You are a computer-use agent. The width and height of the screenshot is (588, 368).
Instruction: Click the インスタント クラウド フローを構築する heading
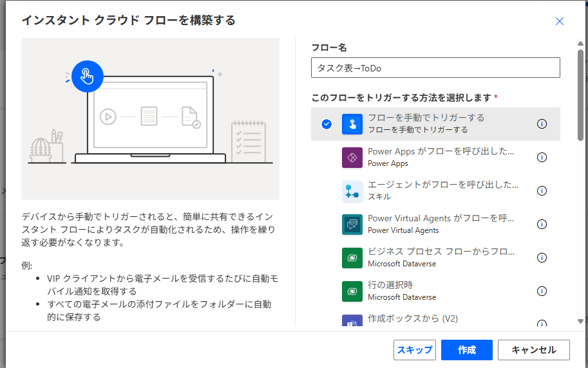[x=128, y=20]
